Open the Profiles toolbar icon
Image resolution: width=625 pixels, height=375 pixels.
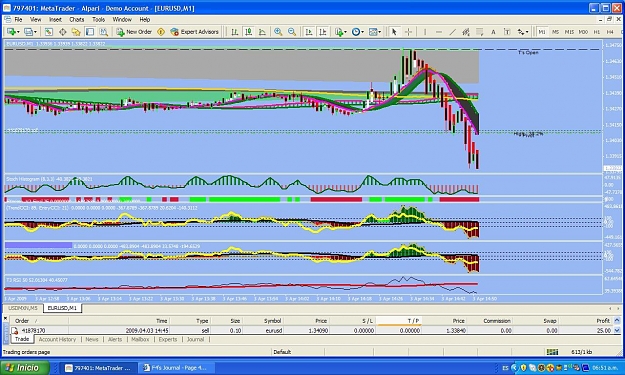coord(28,32)
